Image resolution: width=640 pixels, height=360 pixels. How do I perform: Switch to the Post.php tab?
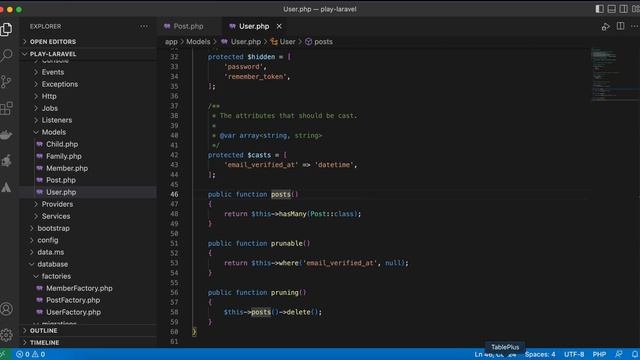click(189, 26)
